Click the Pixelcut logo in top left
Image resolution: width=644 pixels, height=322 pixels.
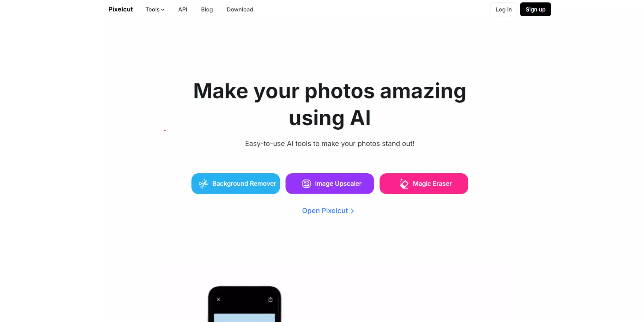pyautogui.click(x=120, y=9)
